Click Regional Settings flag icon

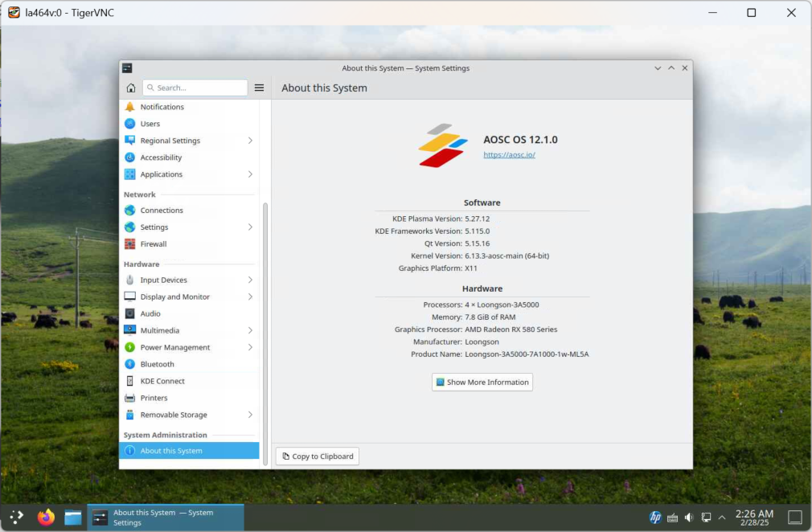(130, 141)
